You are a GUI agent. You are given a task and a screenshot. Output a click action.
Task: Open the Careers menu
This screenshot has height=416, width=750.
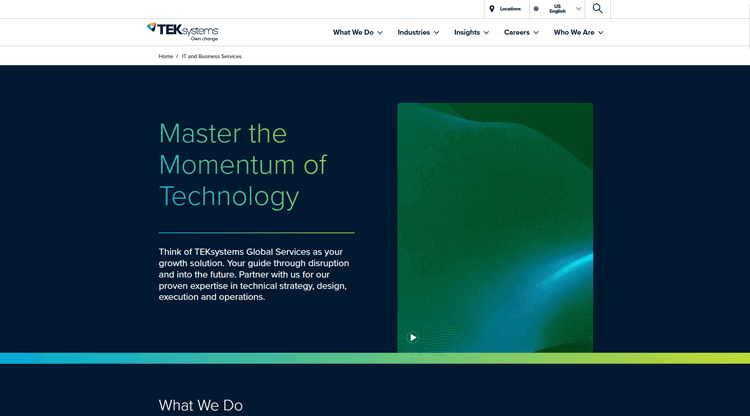[517, 32]
